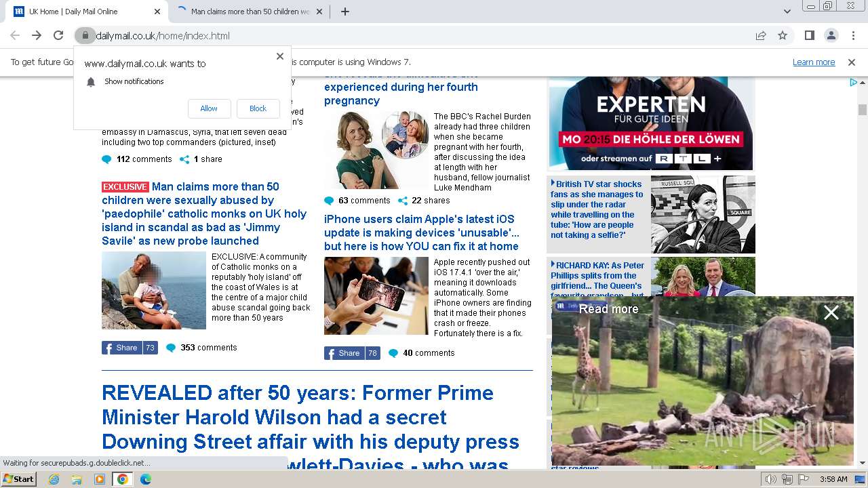The height and width of the screenshot is (488, 868).
Task: Click the volume speaker tray icon
Action: coord(771,479)
